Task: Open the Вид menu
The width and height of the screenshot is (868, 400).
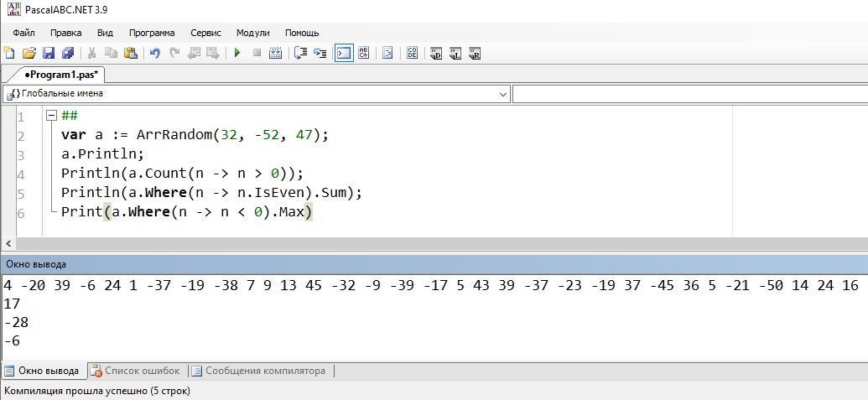Action: [105, 33]
